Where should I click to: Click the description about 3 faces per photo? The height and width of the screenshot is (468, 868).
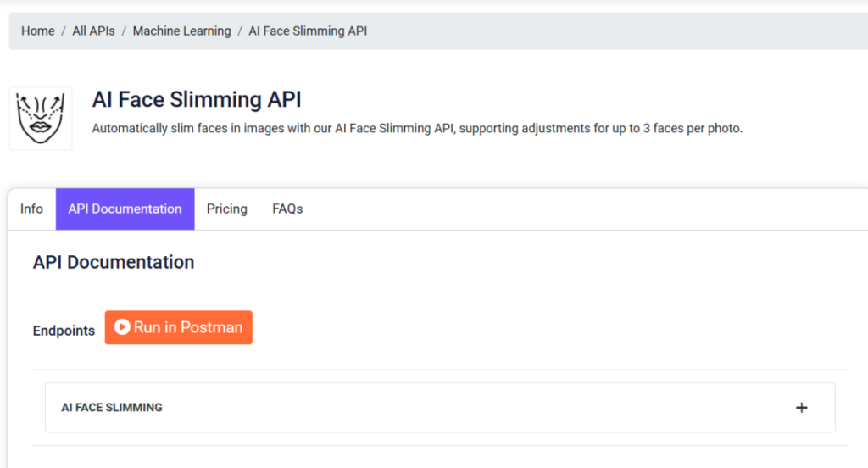click(x=417, y=129)
